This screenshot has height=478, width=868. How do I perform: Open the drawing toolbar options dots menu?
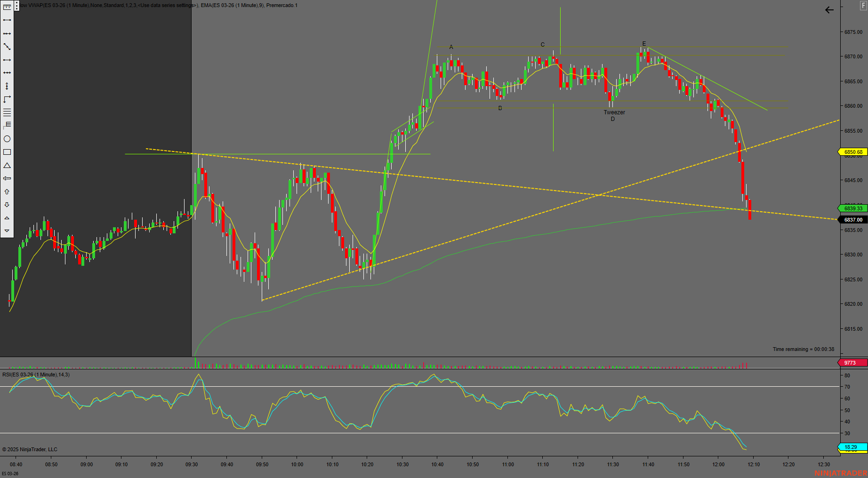17,6
